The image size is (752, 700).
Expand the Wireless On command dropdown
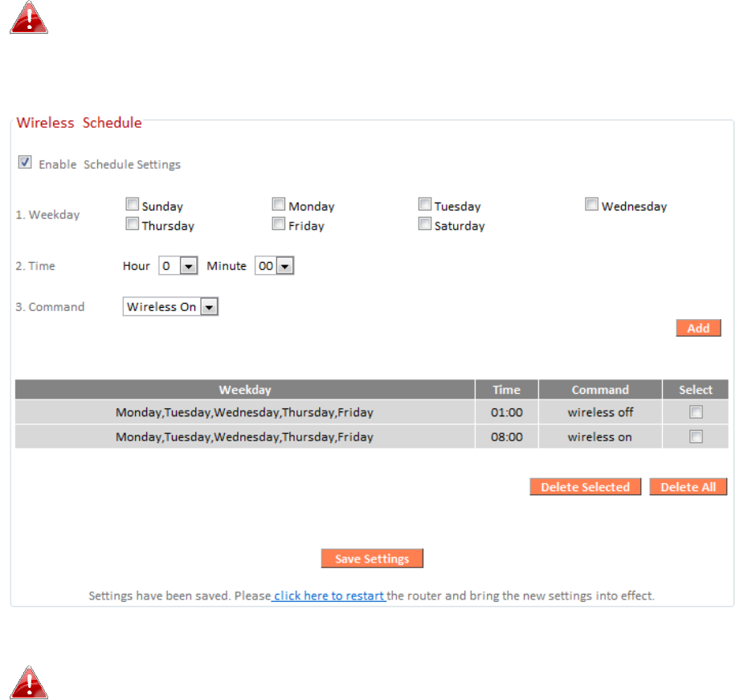171,306
